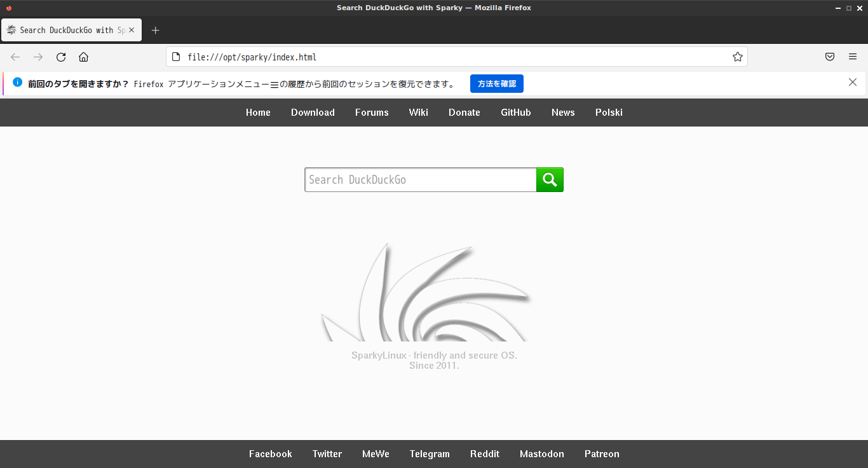
Task: Open the MeWe footer link
Action: pyautogui.click(x=376, y=454)
